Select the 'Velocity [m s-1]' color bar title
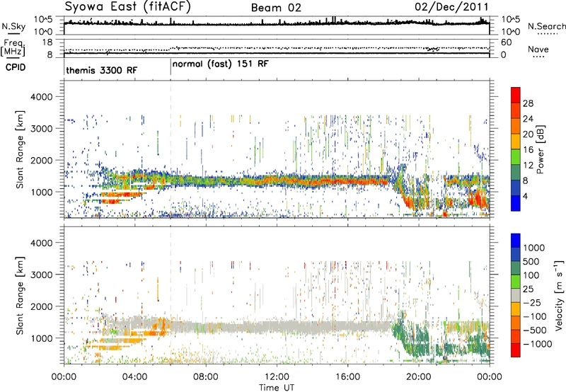566x392 pixels. click(559, 295)
